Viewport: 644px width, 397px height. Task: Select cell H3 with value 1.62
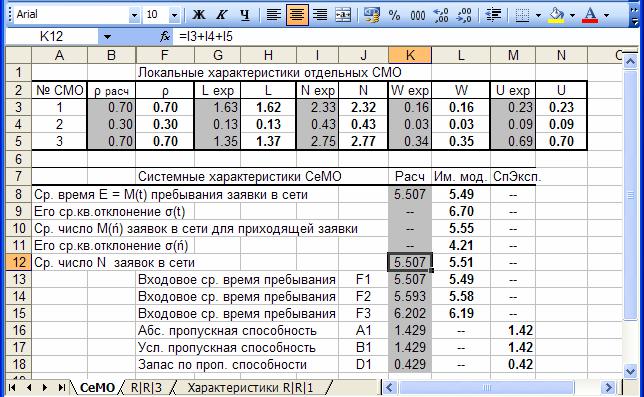tap(268, 108)
